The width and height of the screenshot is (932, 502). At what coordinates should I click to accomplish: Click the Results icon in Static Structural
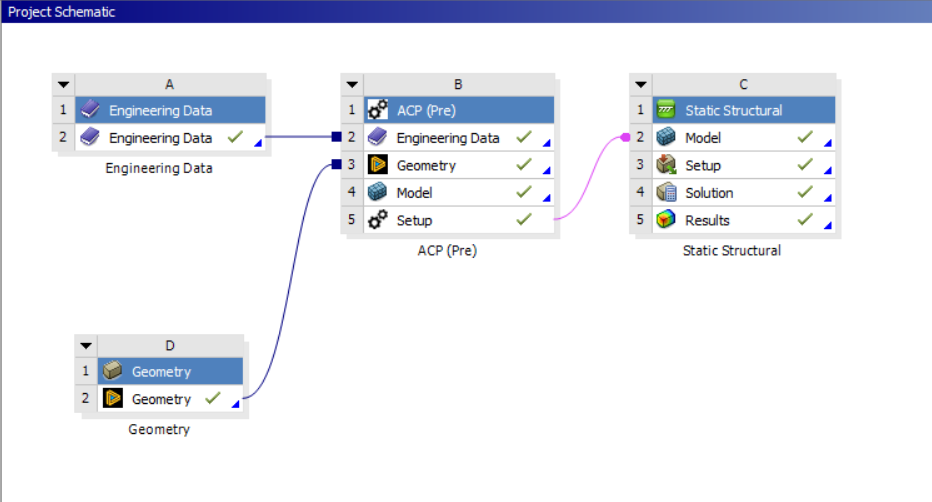click(x=665, y=220)
